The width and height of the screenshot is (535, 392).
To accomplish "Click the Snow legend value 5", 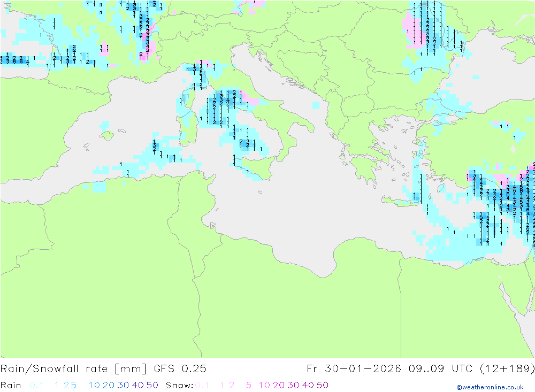I will click(249, 385).
